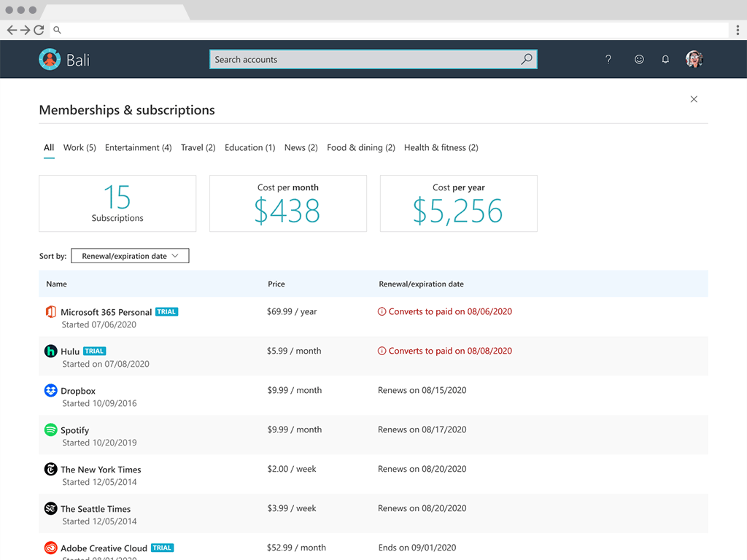Screen dimensions: 747x560
Task: Close the Memberships & subscriptions panel
Action: [x=694, y=99]
